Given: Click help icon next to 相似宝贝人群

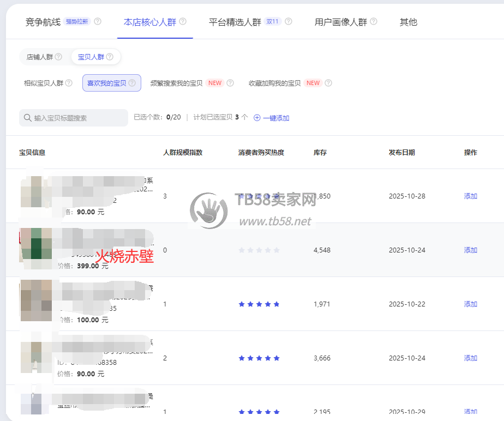Looking at the screenshot, I should 69,83.
